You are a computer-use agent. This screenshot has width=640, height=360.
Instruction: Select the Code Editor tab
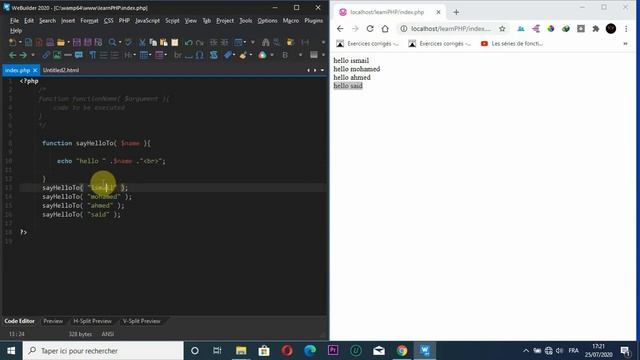point(20,321)
